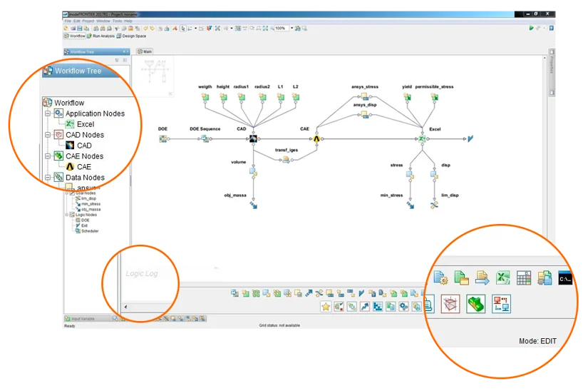Collapse the Data Nodes tree branch
The image size is (588, 391).
coord(48,178)
